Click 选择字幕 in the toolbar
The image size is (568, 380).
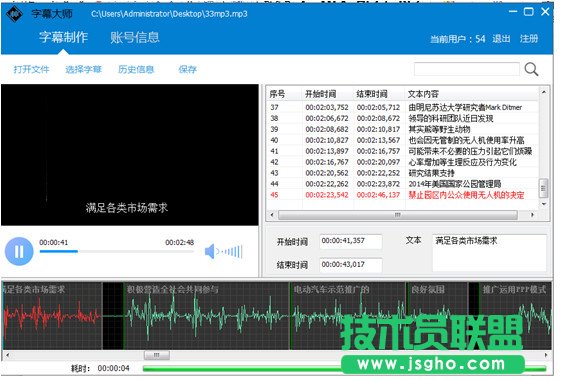(83, 69)
